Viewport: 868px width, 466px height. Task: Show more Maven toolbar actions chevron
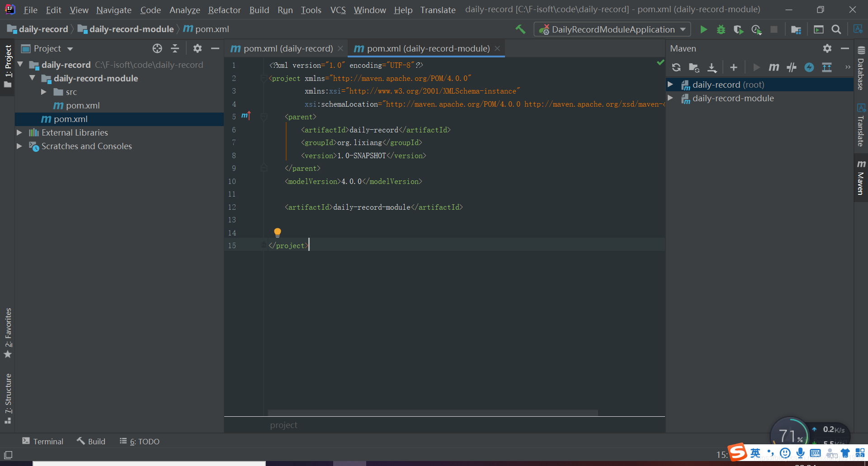tap(848, 67)
